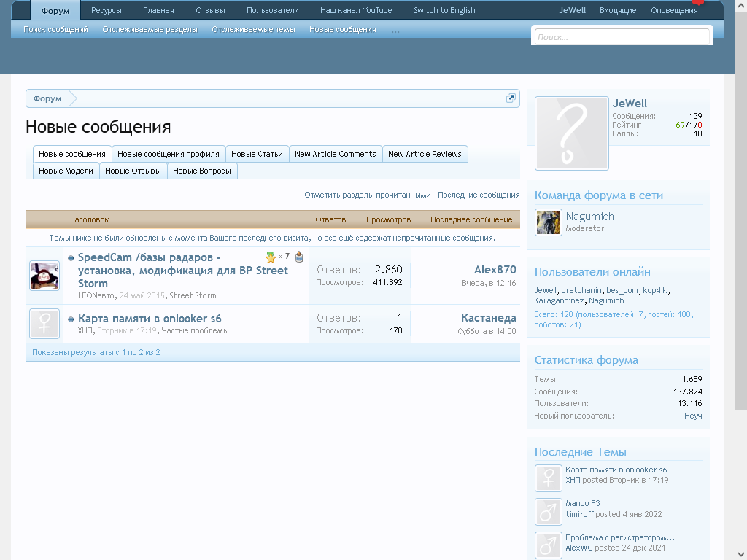Click the ХНП avatar in the thread list
This screenshot has width=747, height=560.
click(44, 324)
